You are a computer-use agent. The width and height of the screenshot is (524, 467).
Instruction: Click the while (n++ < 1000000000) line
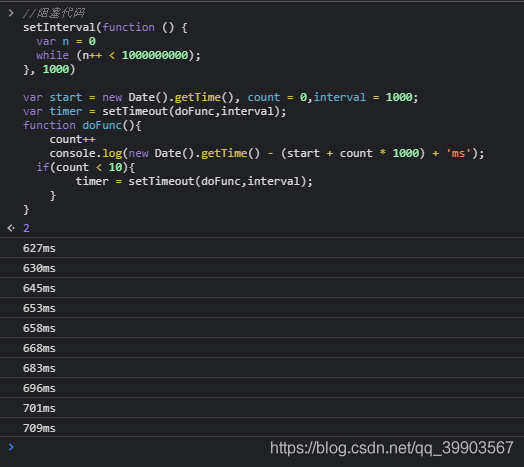coord(118,55)
